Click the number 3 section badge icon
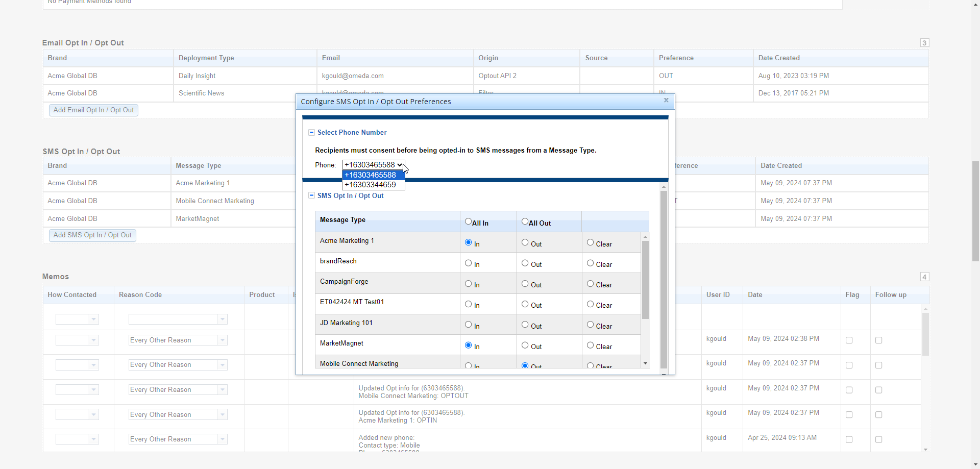 click(924, 43)
